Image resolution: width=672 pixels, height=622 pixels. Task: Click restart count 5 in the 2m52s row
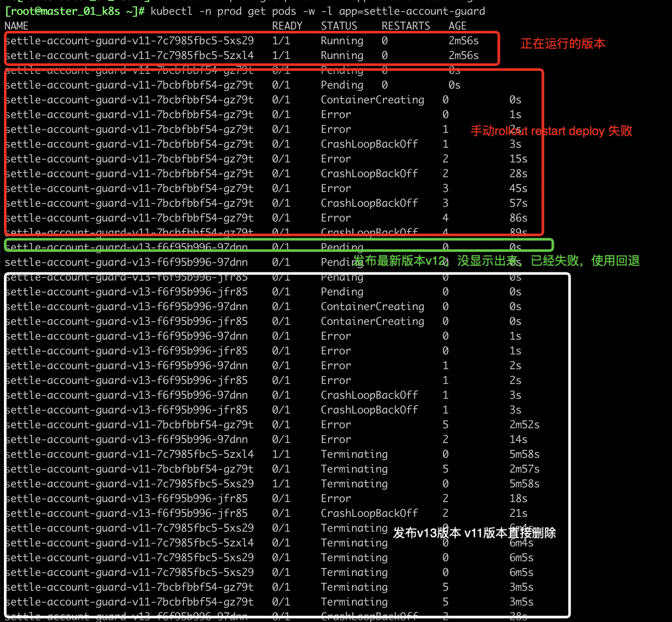[446, 425]
